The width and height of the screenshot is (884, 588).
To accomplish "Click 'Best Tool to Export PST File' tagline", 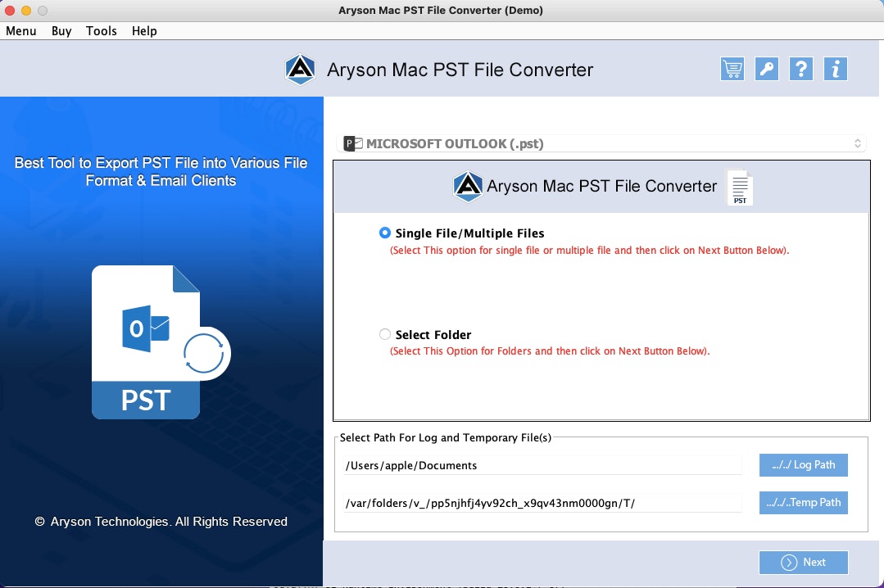I will pyautogui.click(x=161, y=171).
